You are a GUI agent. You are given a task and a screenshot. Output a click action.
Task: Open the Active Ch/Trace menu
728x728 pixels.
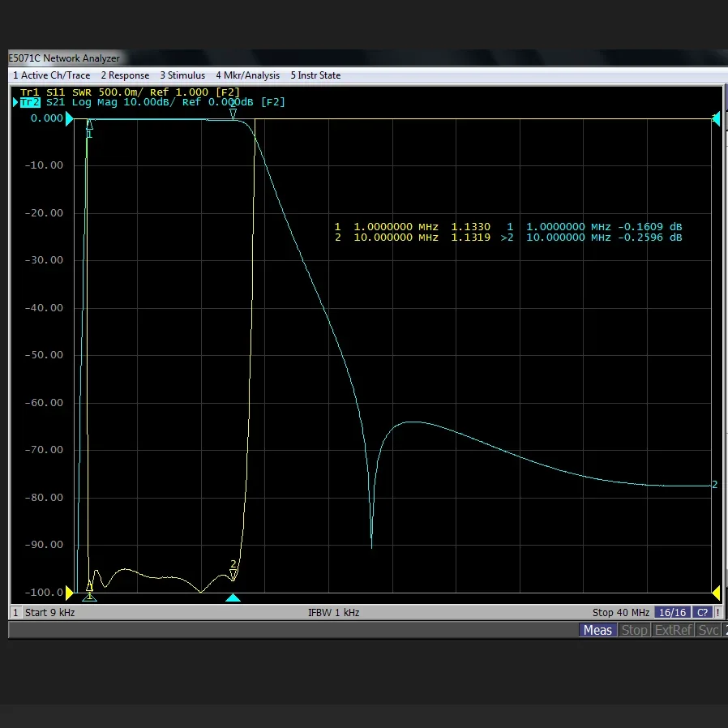(52, 75)
